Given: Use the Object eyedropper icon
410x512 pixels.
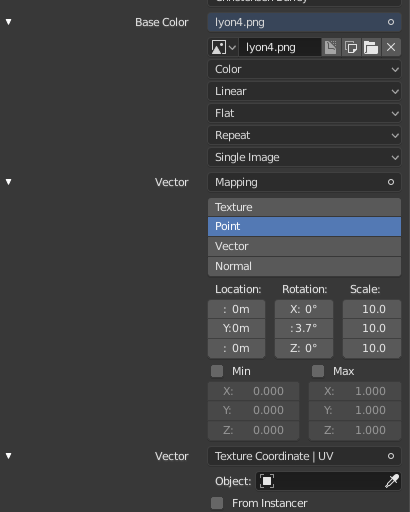Looking at the screenshot, I should click(x=392, y=481).
